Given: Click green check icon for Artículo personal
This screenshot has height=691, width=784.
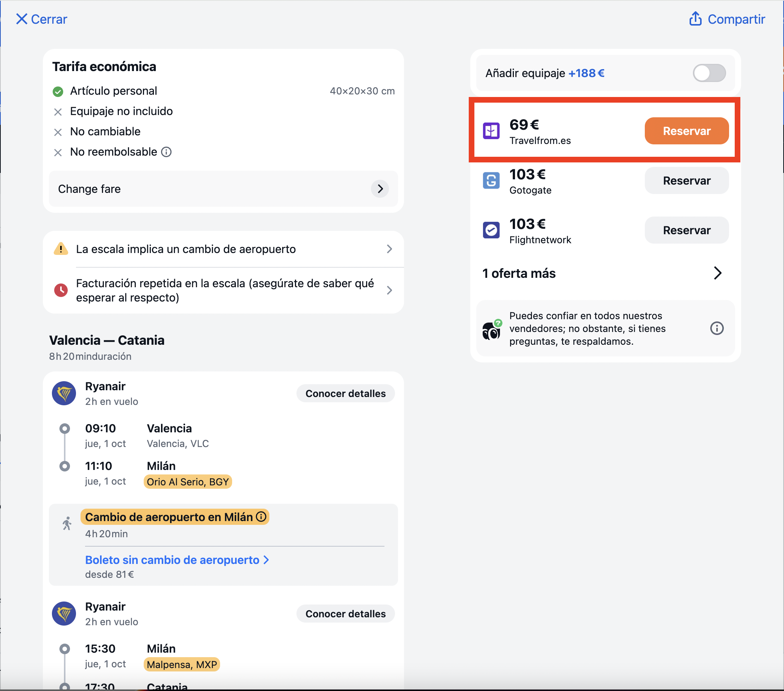Looking at the screenshot, I should pos(58,92).
